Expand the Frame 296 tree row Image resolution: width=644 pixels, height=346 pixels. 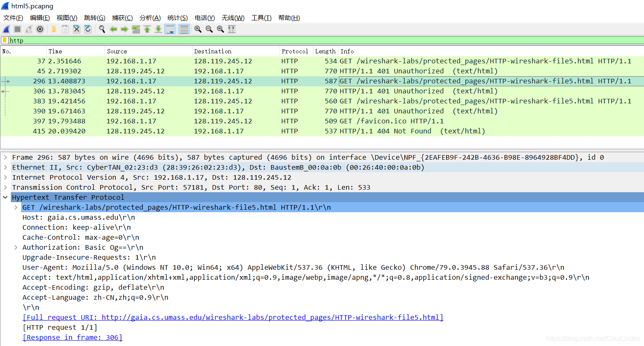point(5,157)
